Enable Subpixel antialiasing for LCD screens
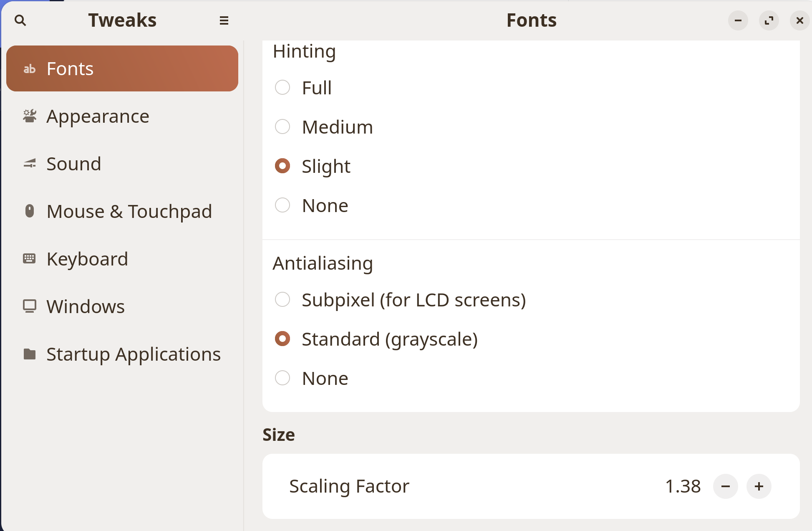812x531 pixels. (x=282, y=300)
